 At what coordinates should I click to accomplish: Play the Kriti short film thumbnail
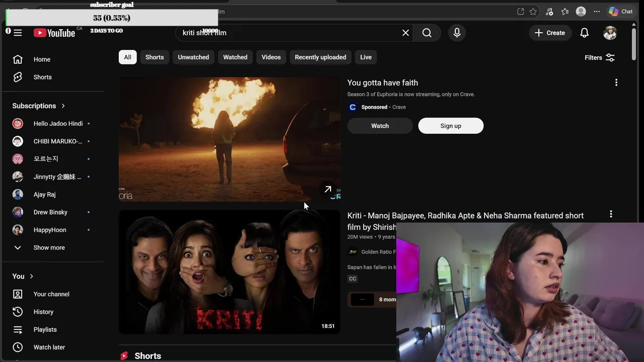tap(229, 272)
